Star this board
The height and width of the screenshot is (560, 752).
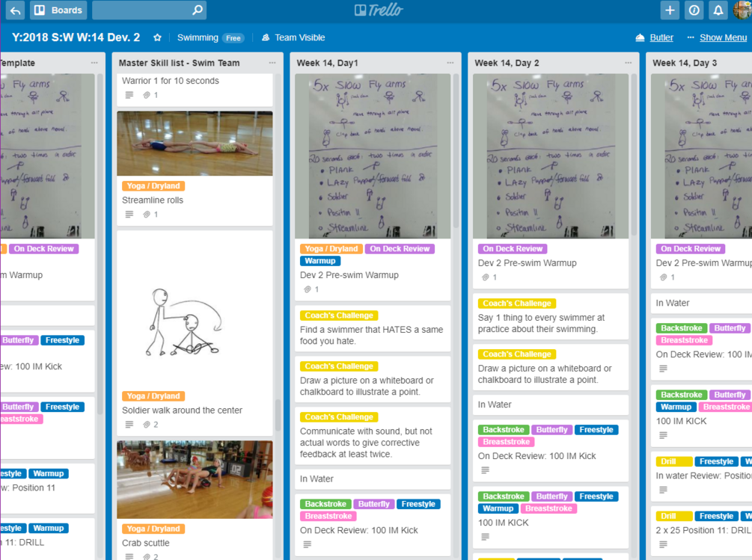pos(157,37)
